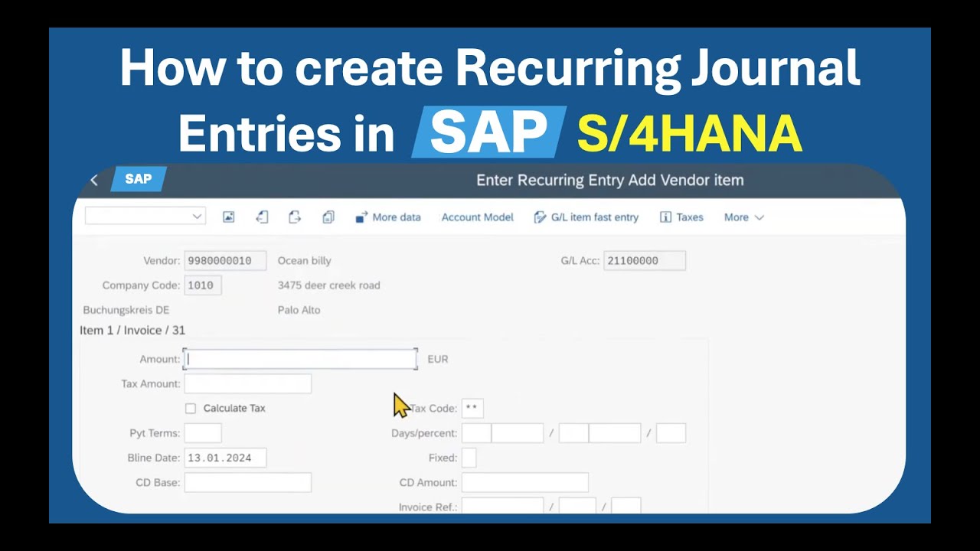Viewport: 980px width, 551px height.
Task: Expand the More menu
Action: pyautogui.click(x=744, y=217)
